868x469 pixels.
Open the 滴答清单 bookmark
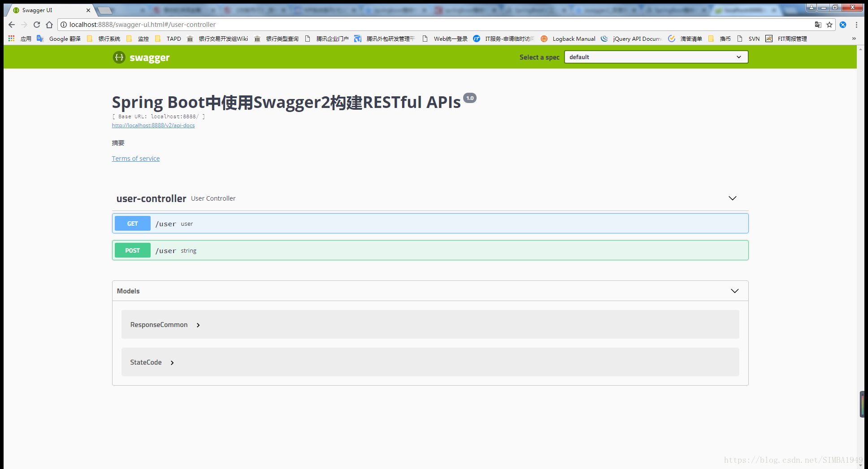[x=685, y=39]
